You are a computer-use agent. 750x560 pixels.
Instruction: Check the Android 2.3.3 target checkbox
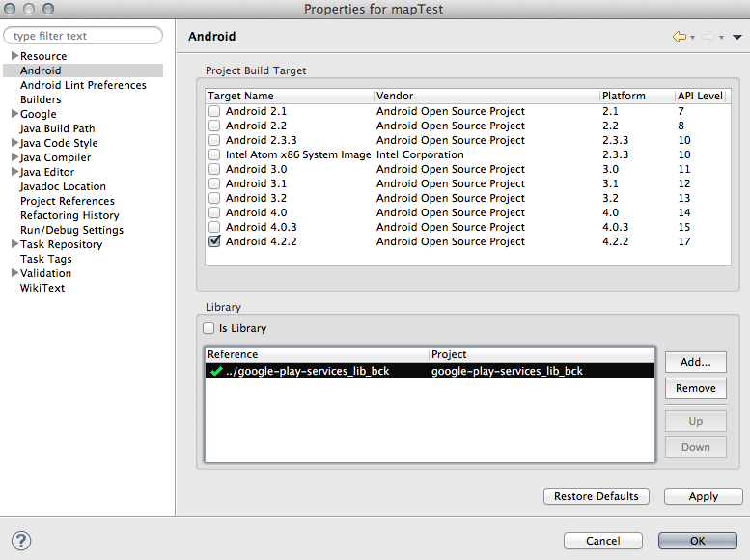pos(214,140)
